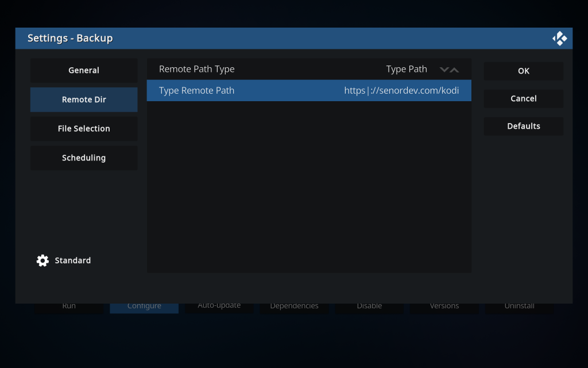Go to the Scheduling category
The height and width of the screenshot is (368, 588).
84,158
